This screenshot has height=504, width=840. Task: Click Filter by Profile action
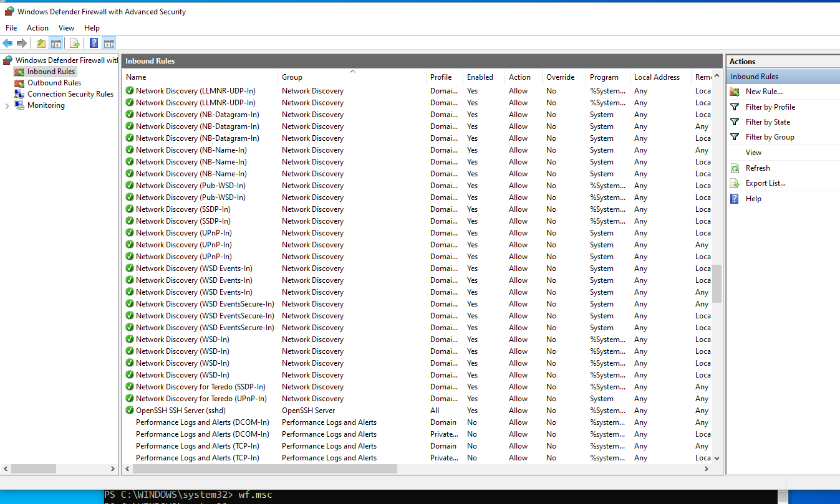tap(770, 107)
